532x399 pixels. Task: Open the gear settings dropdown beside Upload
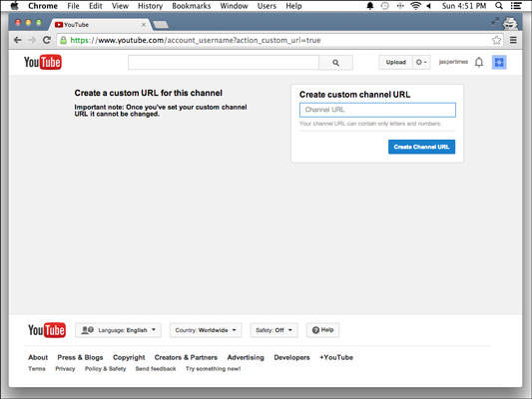pos(421,62)
